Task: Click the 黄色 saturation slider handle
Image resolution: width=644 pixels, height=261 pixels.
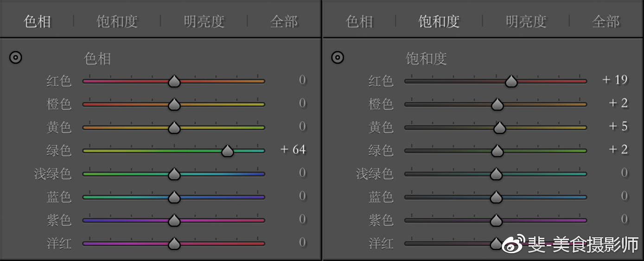Action: [x=499, y=128]
